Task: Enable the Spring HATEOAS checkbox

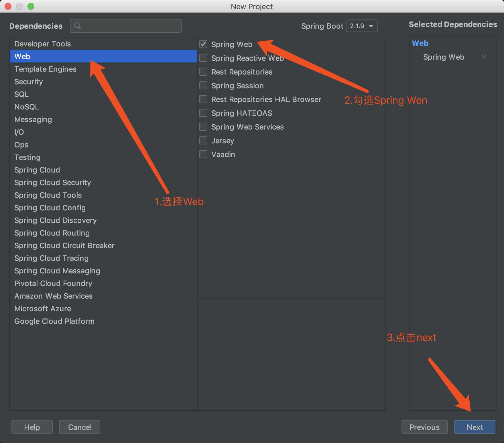Action: tap(203, 113)
